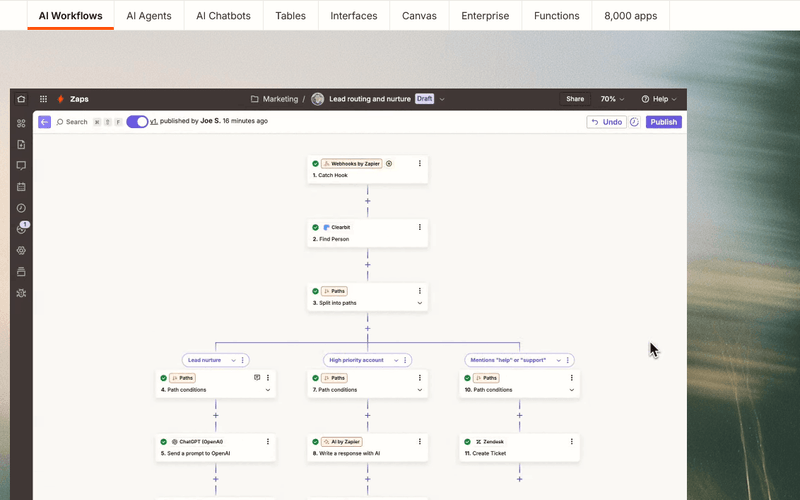Screen dimensions: 800x500
Task: Click the owner avatar before Lead routing and nurture
Action: click(x=317, y=99)
